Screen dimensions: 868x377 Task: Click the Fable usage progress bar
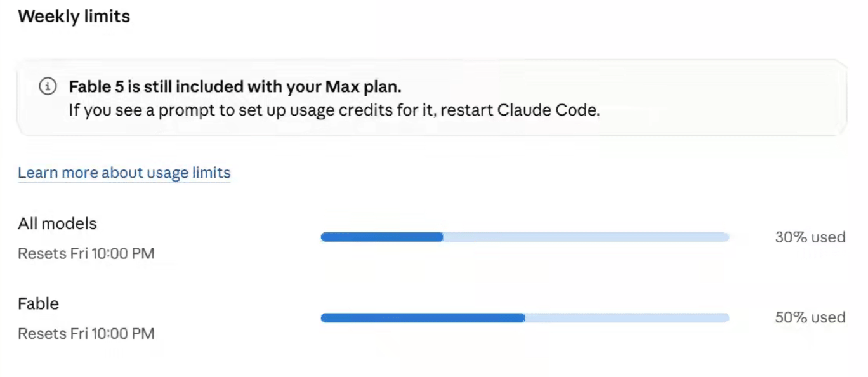[525, 318]
